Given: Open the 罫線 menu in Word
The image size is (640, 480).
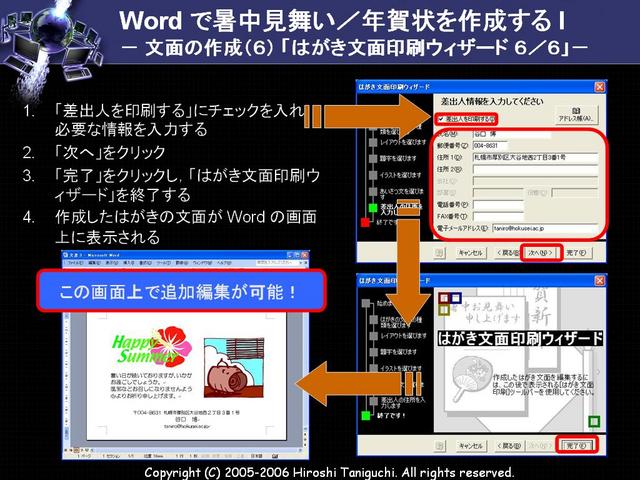Looking at the screenshot, I should [x=182, y=264].
